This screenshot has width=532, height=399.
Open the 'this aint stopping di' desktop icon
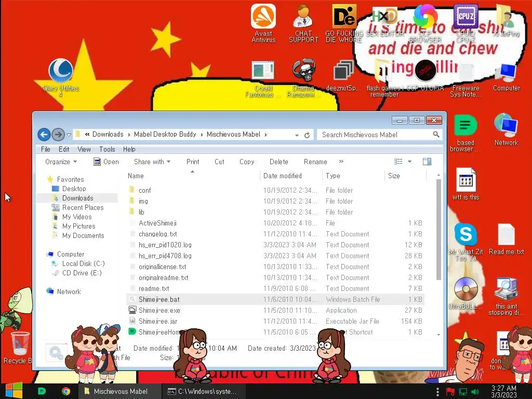pos(506,296)
